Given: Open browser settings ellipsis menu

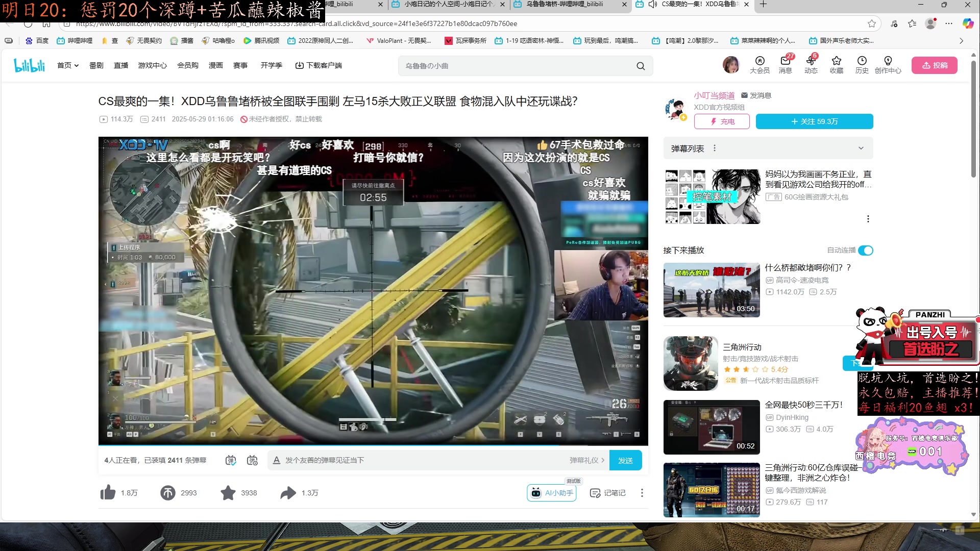Looking at the screenshot, I should [x=949, y=23].
